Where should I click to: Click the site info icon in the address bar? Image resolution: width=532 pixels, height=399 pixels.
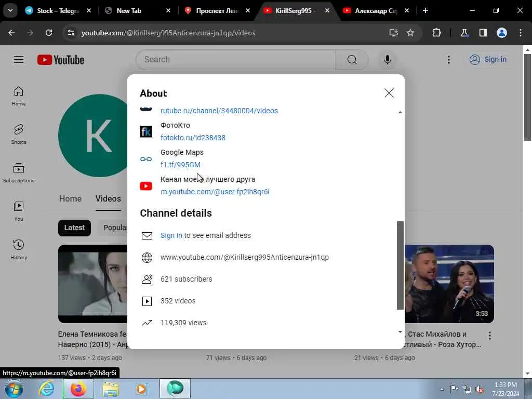point(71,33)
